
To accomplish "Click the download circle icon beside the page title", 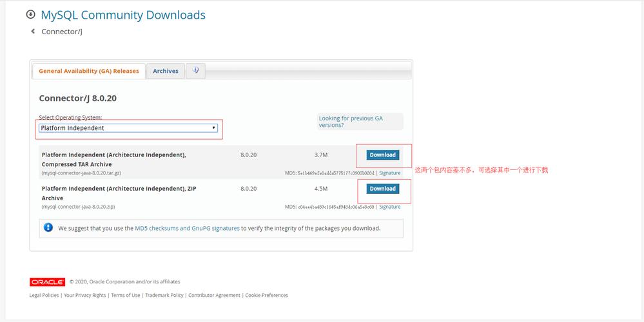I will pos(30,15).
